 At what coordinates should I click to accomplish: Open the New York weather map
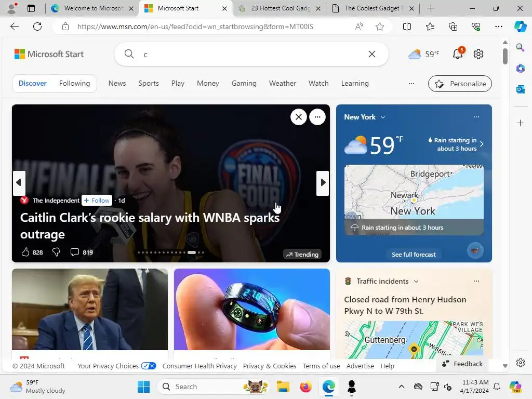coord(414,200)
